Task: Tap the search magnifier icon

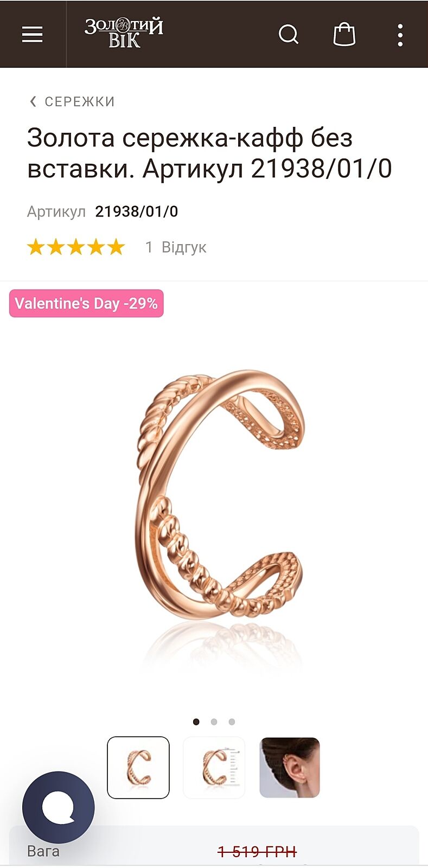Action: (289, 35)
